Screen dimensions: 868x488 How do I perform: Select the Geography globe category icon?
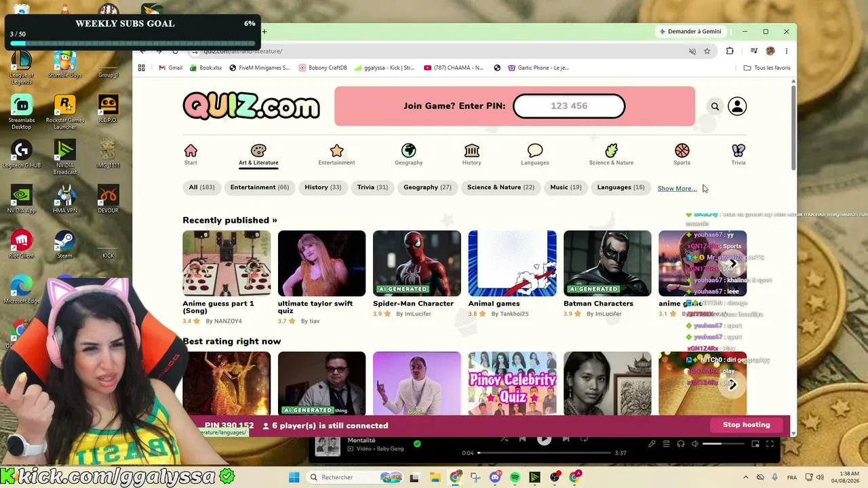408,150
